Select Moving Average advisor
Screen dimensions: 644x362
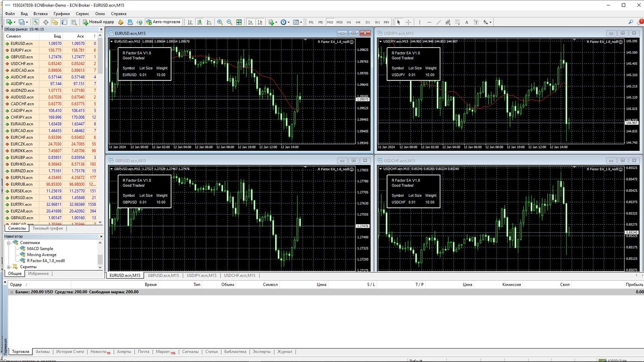[x=42, y=255]
